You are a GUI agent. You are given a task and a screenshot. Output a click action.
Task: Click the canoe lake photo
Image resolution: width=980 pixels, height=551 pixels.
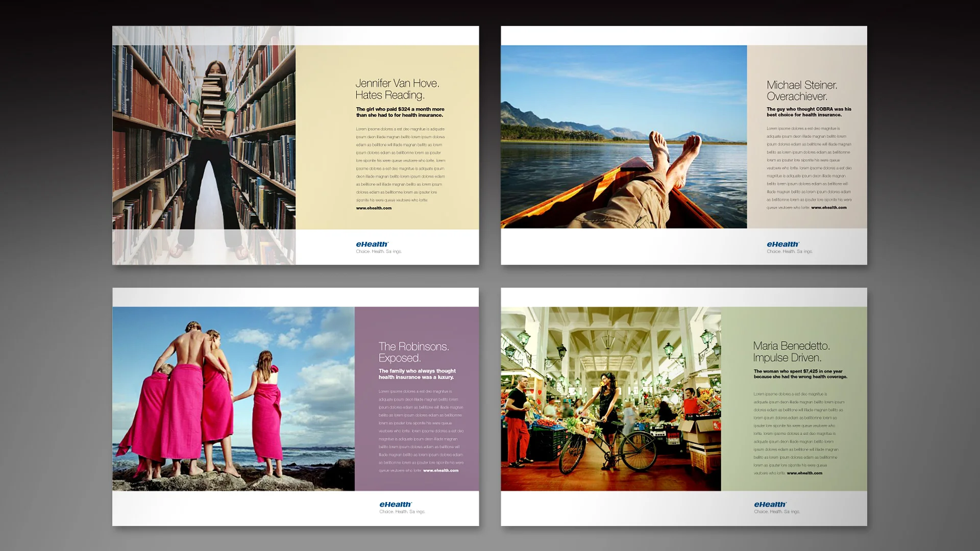coord(624,137)
